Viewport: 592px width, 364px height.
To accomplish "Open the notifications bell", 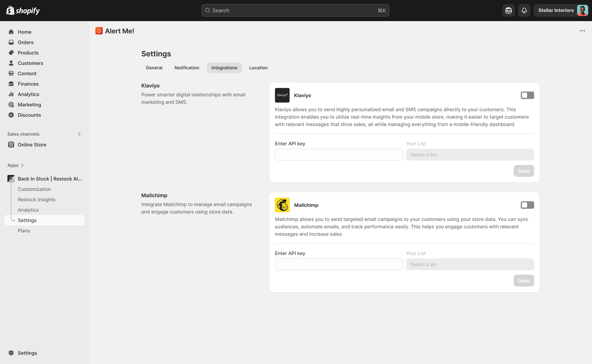I will pyautogui.click(x=524, y=10).
